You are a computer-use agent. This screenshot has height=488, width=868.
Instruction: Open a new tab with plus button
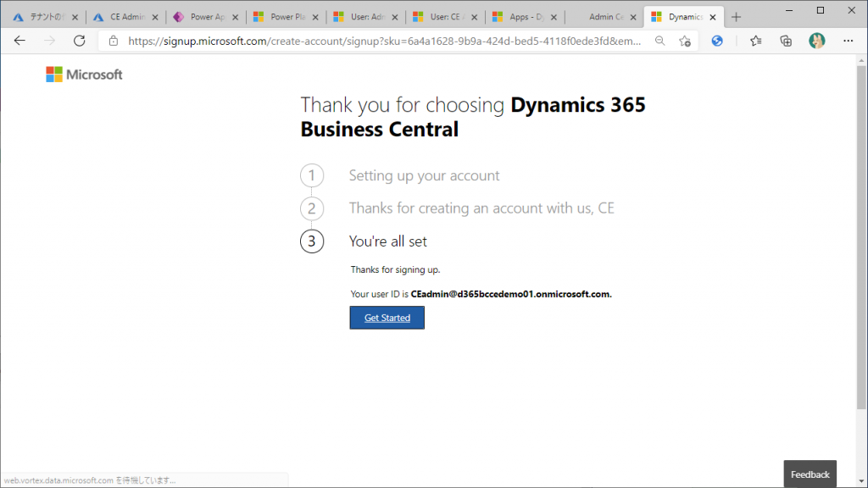click(x=736, y=17)
